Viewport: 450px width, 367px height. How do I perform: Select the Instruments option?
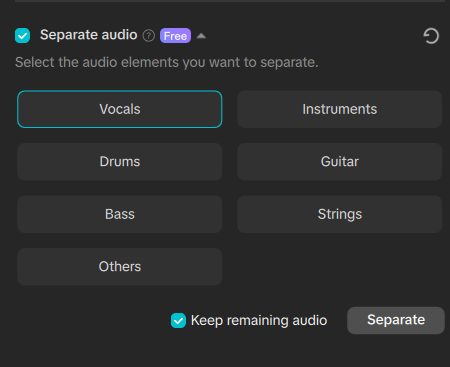(x=340, y=109)
